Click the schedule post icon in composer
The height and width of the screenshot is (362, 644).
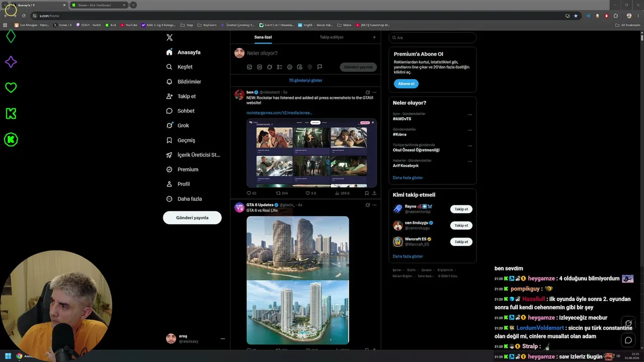pyautogui.click(x=300, y=67)
